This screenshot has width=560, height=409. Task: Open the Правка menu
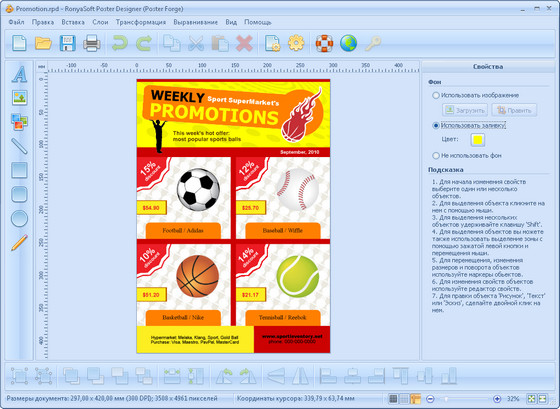[x=43, y=22]
